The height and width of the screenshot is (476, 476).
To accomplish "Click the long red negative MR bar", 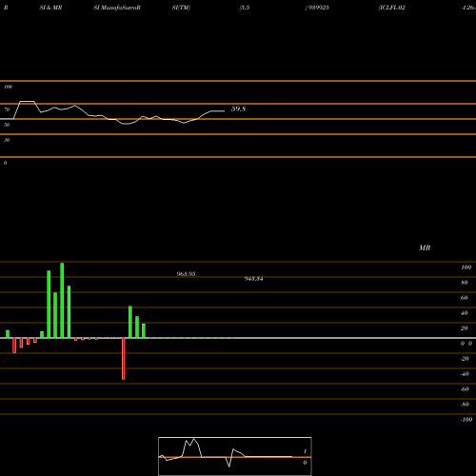I will click(x=124, y=359).
